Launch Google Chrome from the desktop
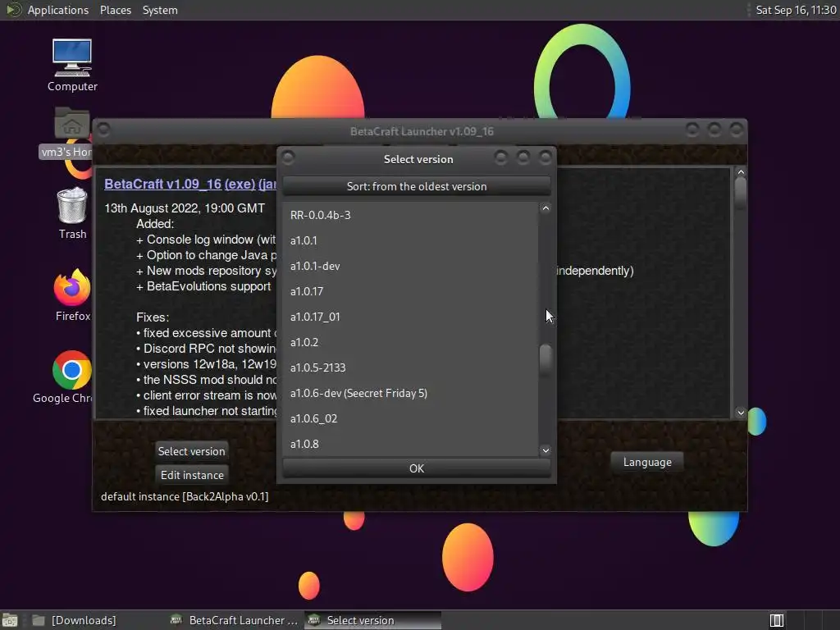 tap(71, 377)
